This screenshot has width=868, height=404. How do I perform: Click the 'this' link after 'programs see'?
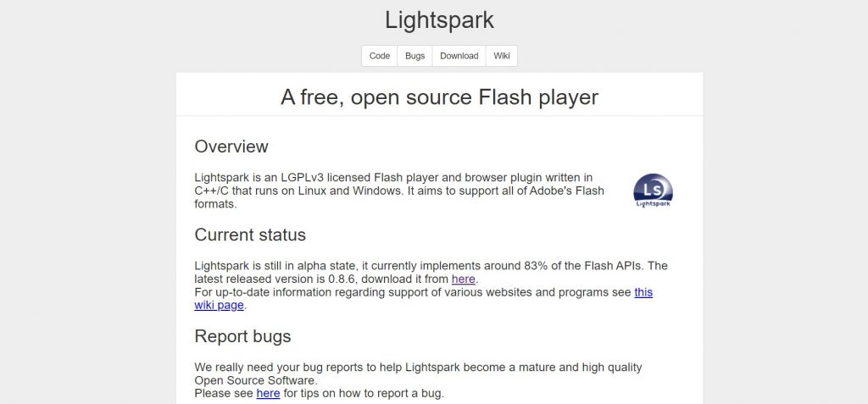pos(643,292)
